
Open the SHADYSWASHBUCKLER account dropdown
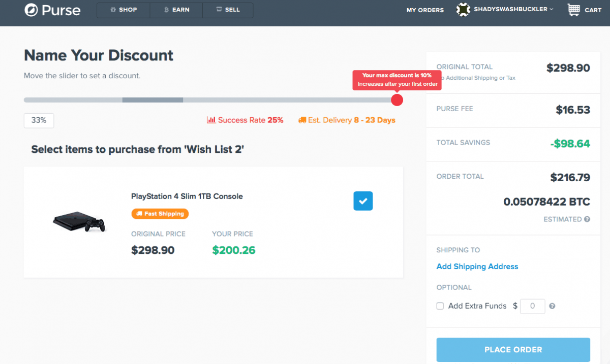click(505, 10)
